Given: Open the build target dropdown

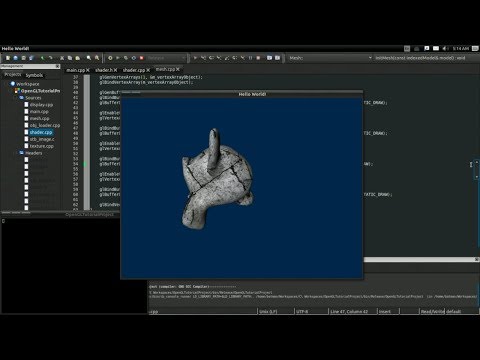Looking at the screenshot, I should [166, 58].
